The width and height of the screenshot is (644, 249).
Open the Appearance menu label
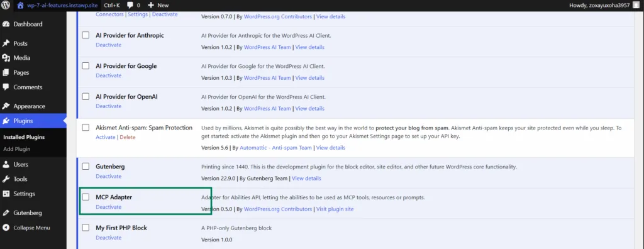point(29,106)
